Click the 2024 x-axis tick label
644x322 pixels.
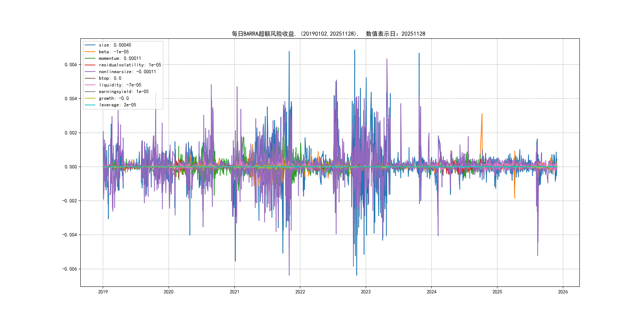(431, 292)
